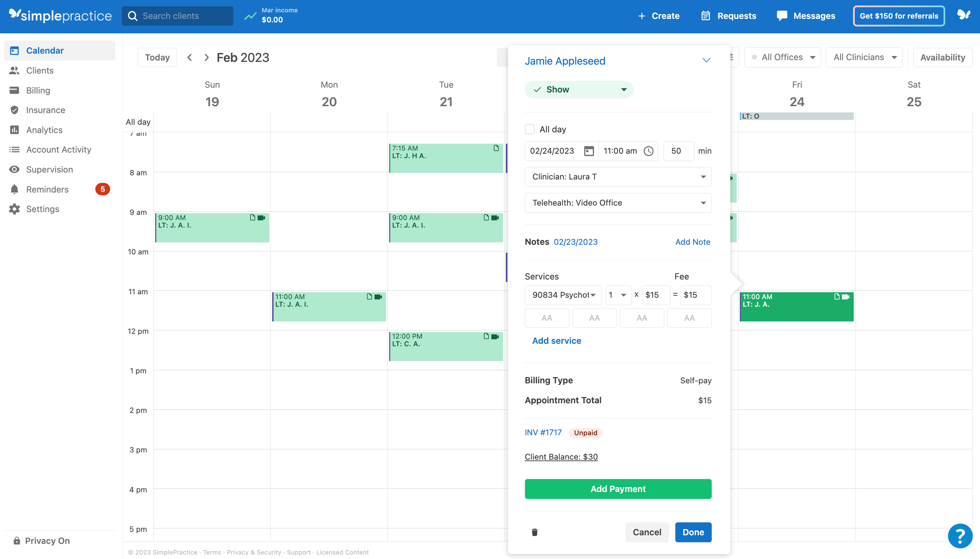The height and width of the screenshot is (559, 980).
Task: Select the Analytics icon in sidebar
Action: (x=14, y=130)
